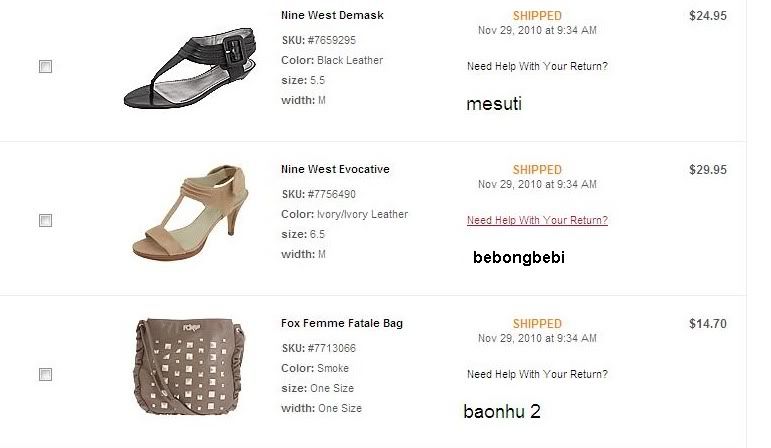This screenshot has width=771, height=448.
Task: Tick the checkbox for Nine West Demask
Action: tap(45, 67)
